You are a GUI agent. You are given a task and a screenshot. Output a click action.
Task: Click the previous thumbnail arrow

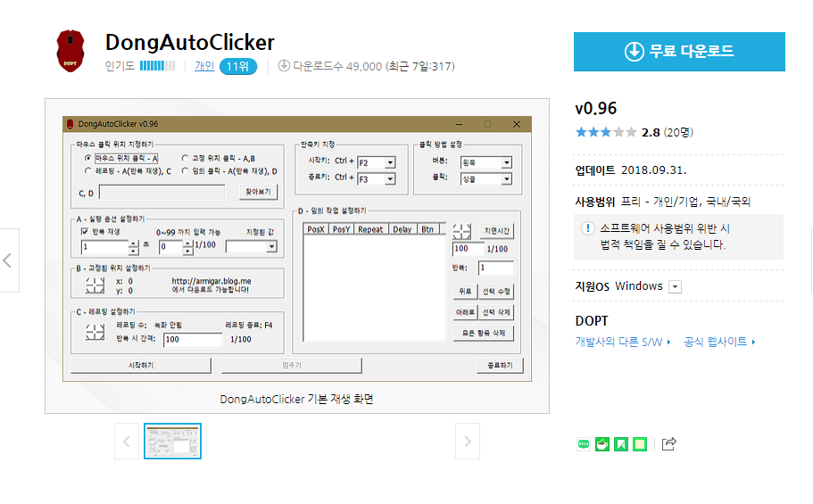pyautogui.click(x=127, y=442)
